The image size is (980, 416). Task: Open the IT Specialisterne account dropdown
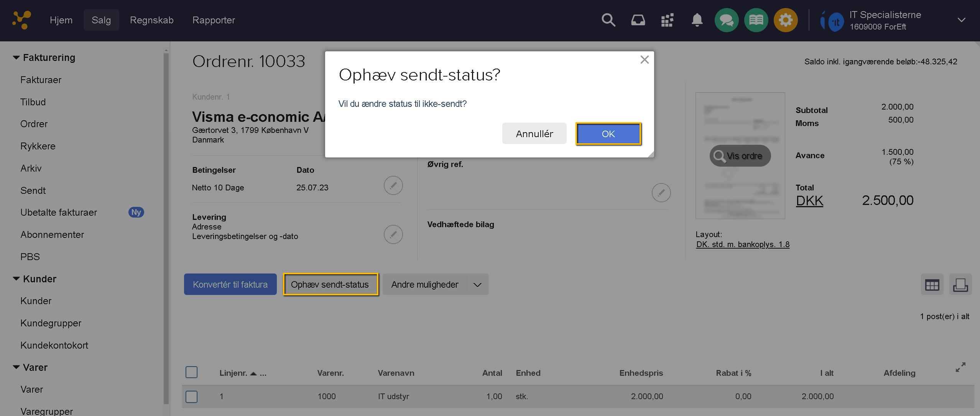point(961,20)
